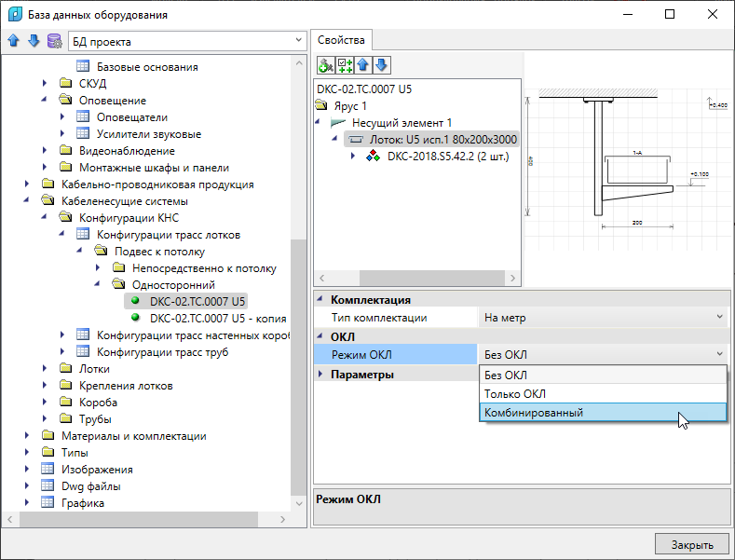Choose Только ОКЛ from the dropdown list
735x560 pixels.
[x=603, y=394]
